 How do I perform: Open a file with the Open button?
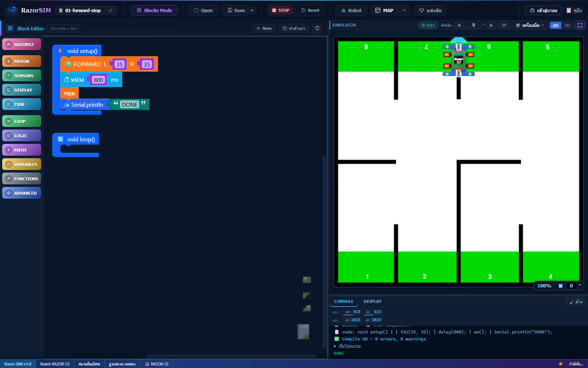click(x=203, y=10)
